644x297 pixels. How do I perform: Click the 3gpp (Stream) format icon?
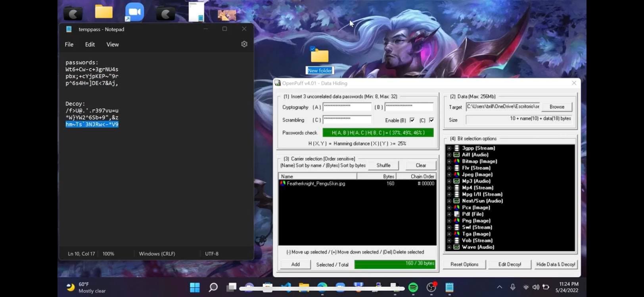tap(456, 148)
